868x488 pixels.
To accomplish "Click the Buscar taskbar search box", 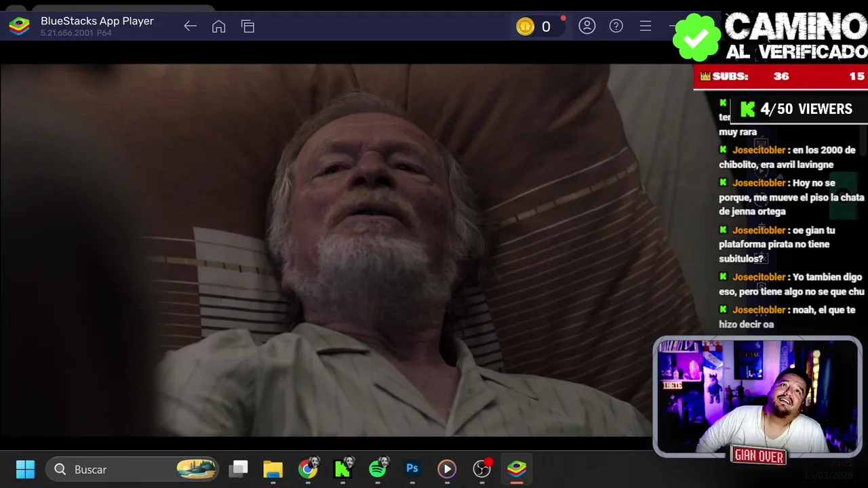I will pos(132,469).
